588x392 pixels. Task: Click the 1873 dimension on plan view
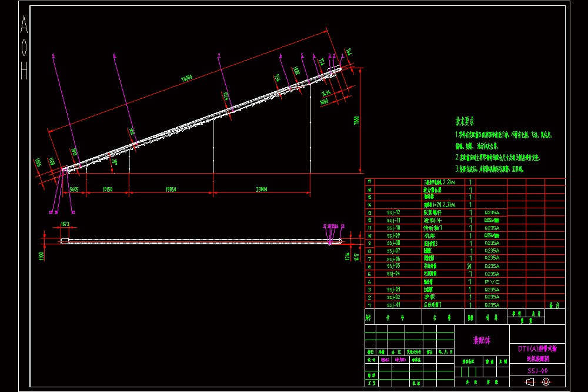pyautogui.click(x=65, y=224)
